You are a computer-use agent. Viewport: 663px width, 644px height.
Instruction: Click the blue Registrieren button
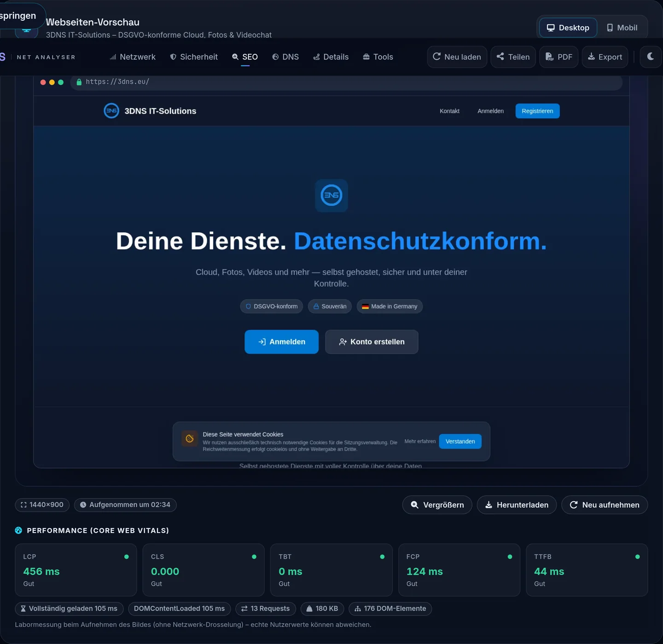[x=537, y=111]
